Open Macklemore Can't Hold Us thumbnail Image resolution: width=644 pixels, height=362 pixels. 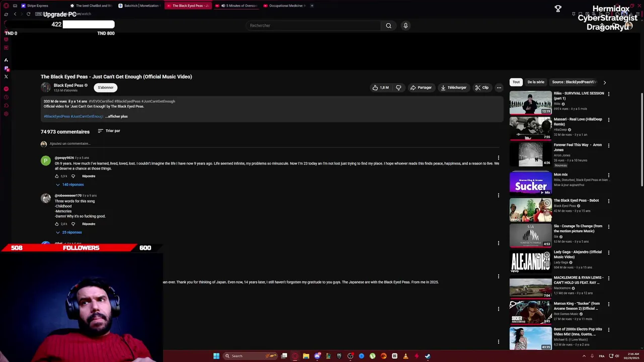pos(530,287)
